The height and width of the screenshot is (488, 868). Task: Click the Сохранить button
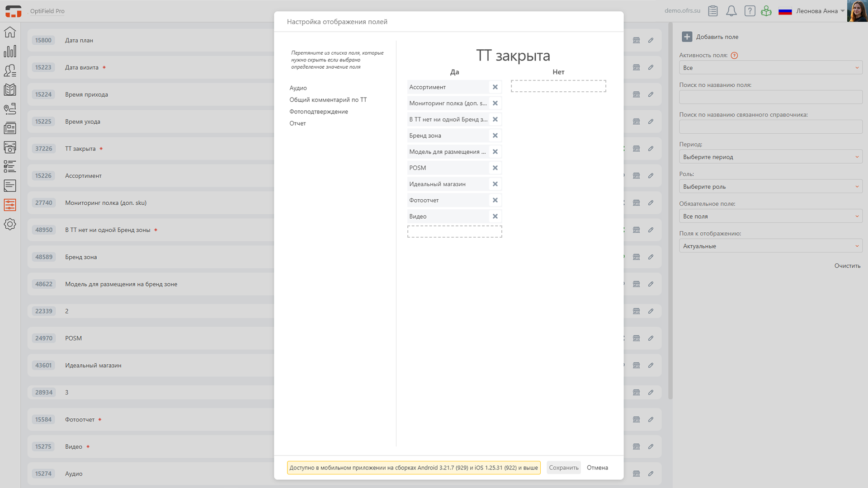click(563, 468)
